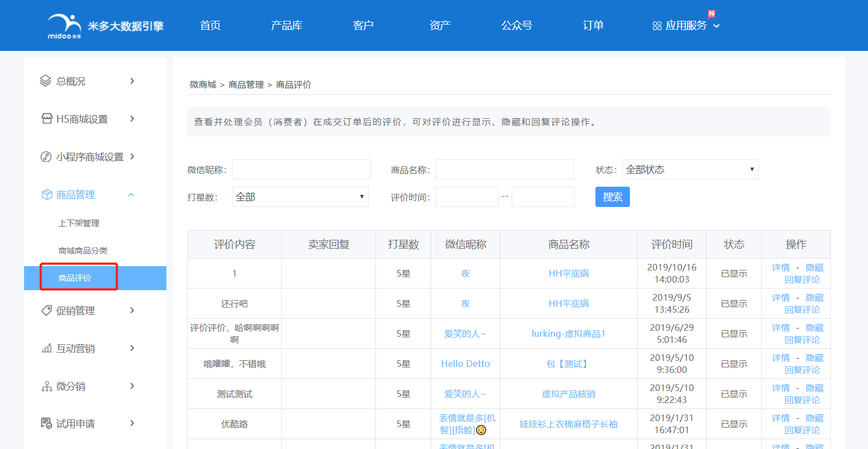Click 5星 in the 测试测试 row
This screenshot has width=868, height=449.
click(403, 394)
